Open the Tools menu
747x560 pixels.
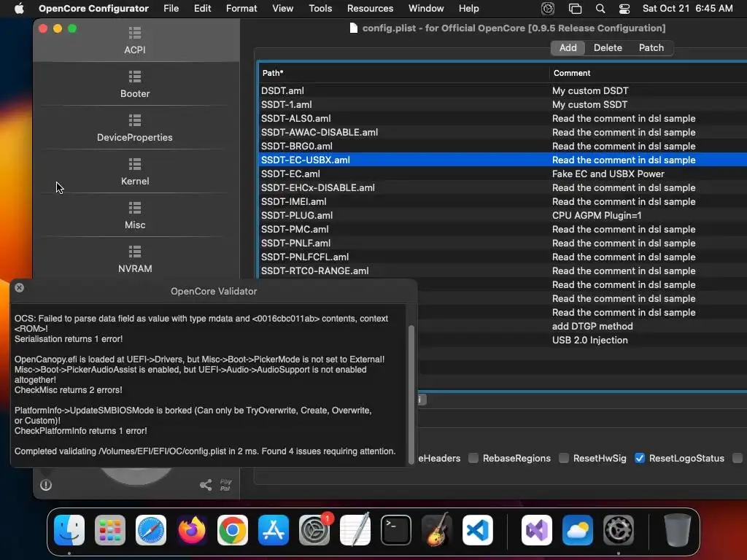click(320, 9)
